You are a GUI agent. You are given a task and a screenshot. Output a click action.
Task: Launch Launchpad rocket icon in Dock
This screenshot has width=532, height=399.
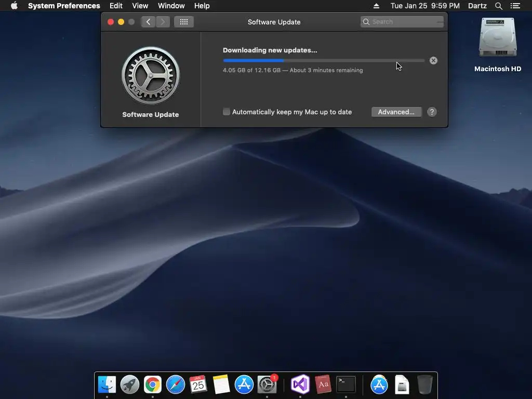[129, 384]
